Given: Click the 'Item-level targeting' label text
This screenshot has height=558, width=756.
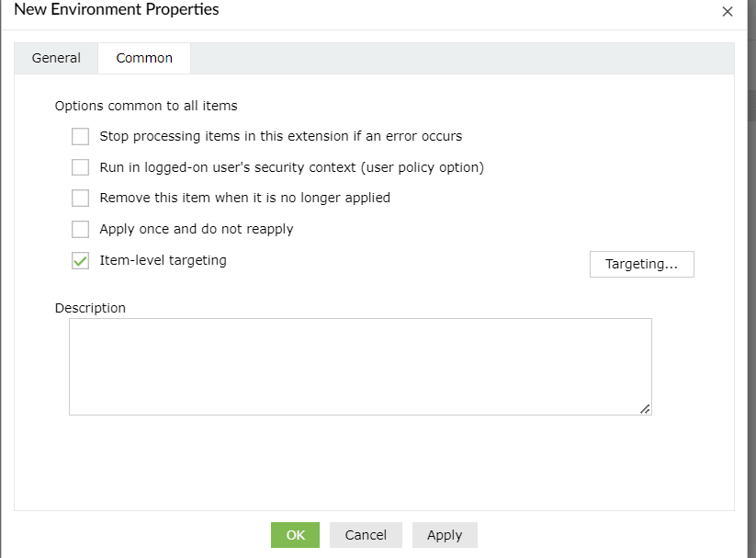Looking at the screenshot, I should pos(163,260).
